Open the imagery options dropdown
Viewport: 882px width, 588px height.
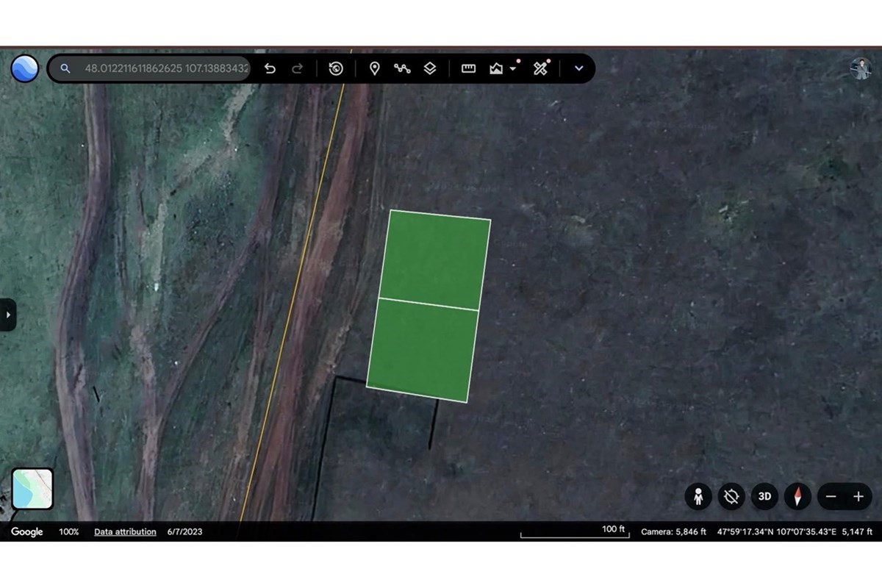click(503, 68)
